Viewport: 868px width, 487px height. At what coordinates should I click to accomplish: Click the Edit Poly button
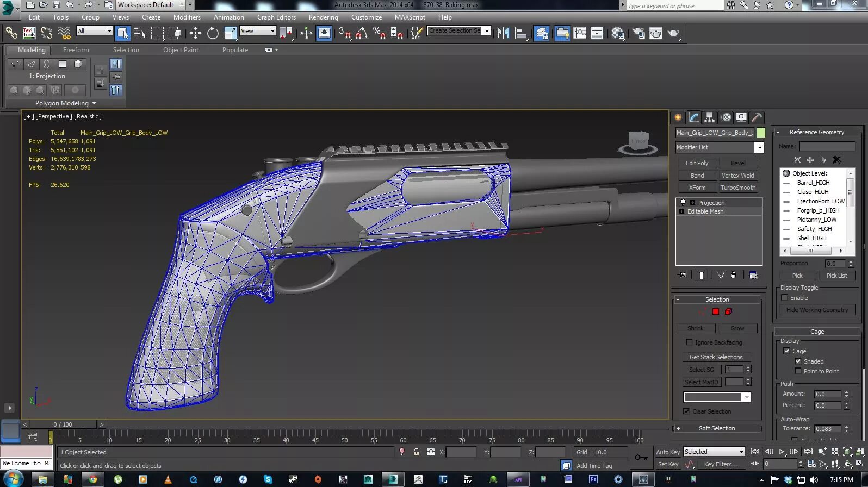click(697, 163)
